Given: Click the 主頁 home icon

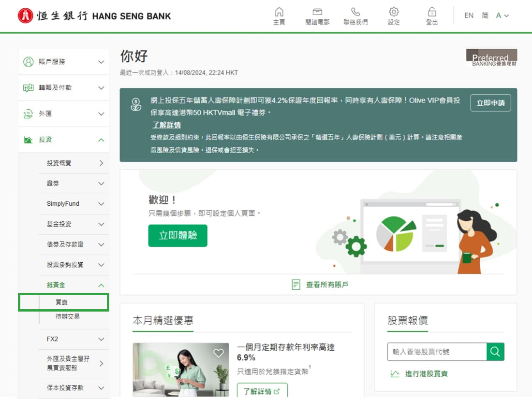Looking at the screenshot, I should (x=279, y=12).
